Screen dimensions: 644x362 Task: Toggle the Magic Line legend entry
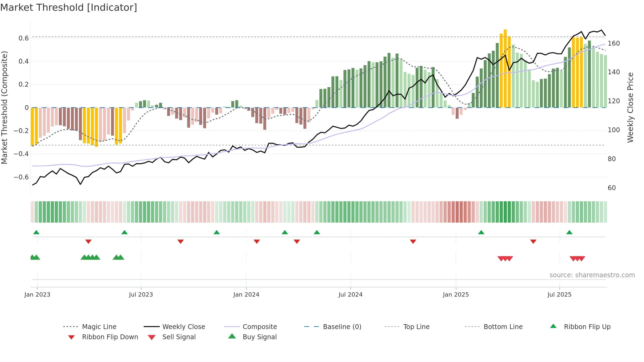(x=90, y=327)
